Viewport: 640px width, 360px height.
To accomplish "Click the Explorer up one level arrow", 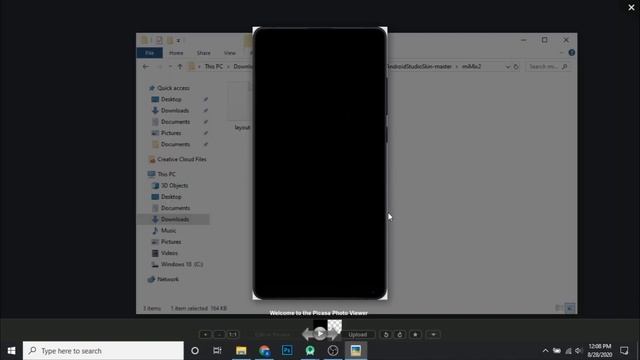I will pyautogui.click(x=180, y=67).
